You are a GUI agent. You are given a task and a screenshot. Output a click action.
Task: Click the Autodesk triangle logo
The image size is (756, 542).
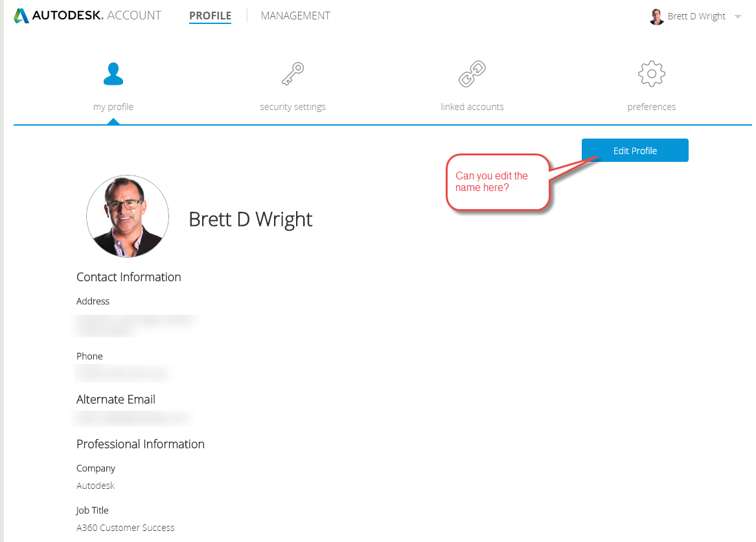click(21, 14)
